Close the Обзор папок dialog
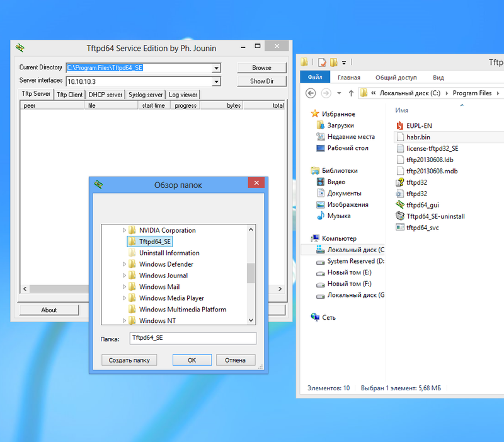The height and width of the screenshot is (442, 504). click(256, 183)
